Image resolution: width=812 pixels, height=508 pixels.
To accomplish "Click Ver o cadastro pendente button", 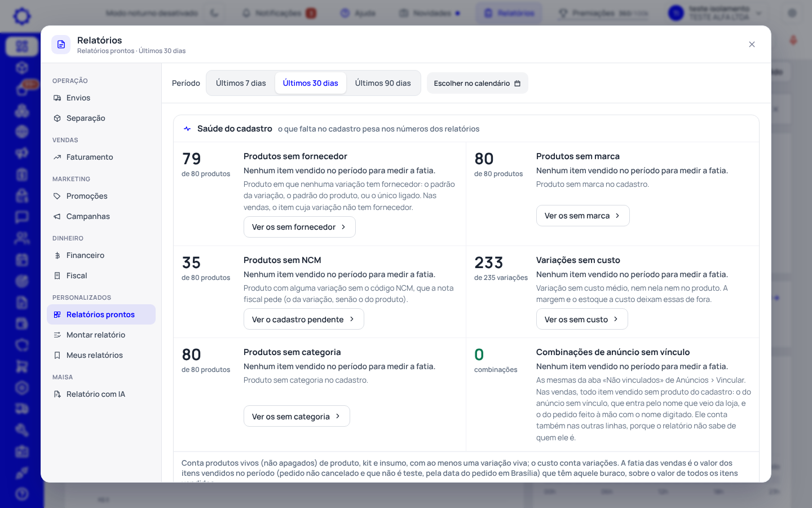I will coord(303,319).
